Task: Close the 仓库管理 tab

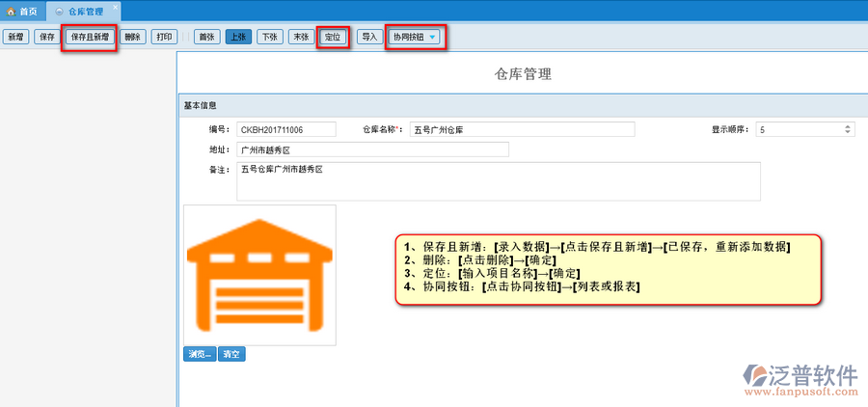Action: tap(115, 7)
